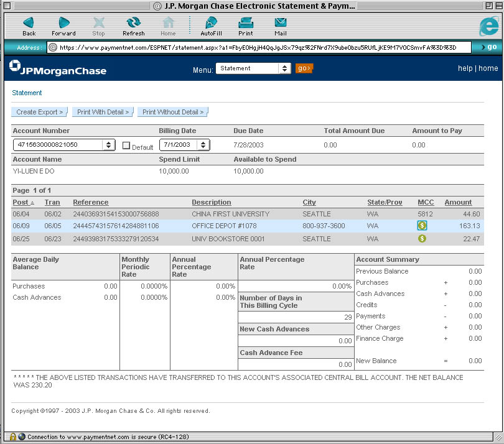This screenshot has height=444, width=504.
Task: Click reference number ending in 120534
Action: tap(116, 239)
